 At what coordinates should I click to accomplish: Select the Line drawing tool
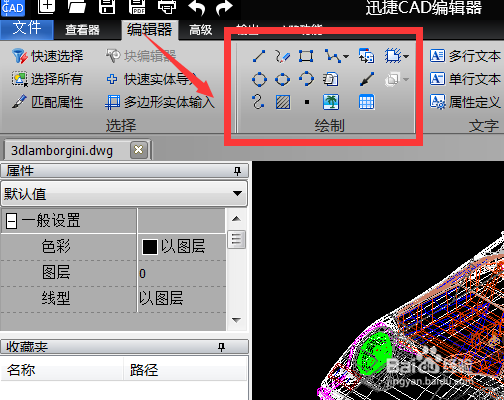pyautogui.click(x=259, y=56)
